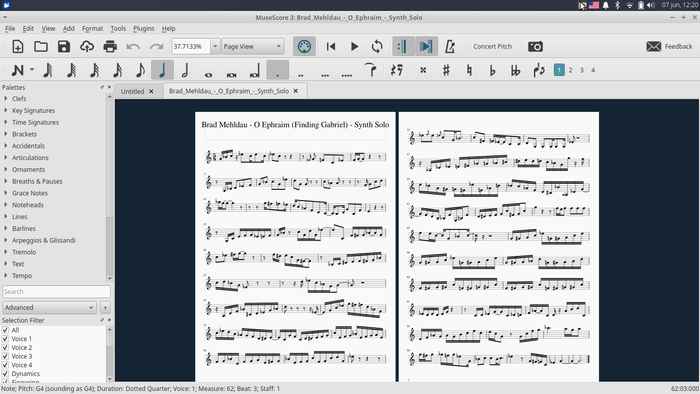
Task: Open the File menu
Action: [10, 29]
